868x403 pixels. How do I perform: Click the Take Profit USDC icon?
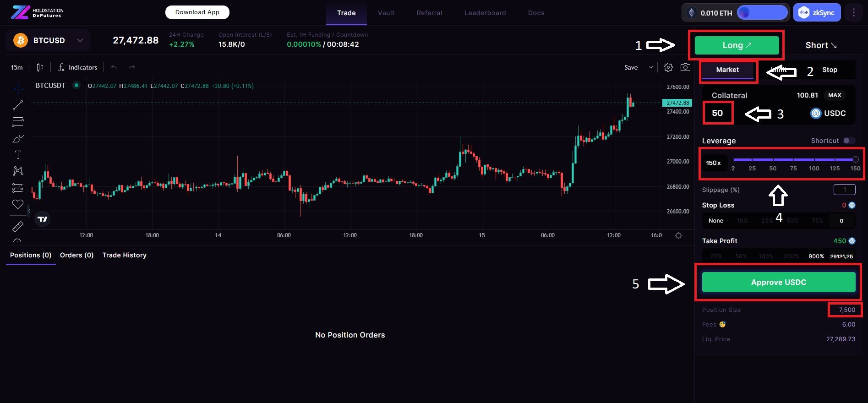(852, 241)
